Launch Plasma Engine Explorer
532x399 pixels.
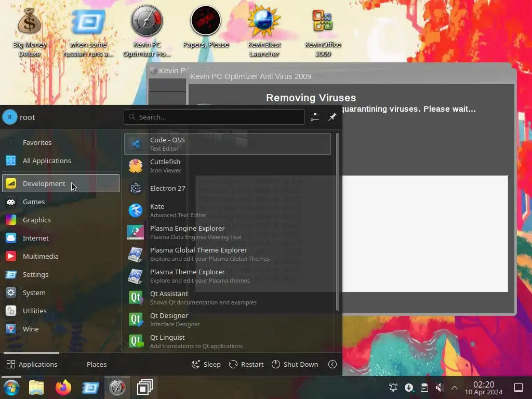pyautogui.click(x=228, y=232)
